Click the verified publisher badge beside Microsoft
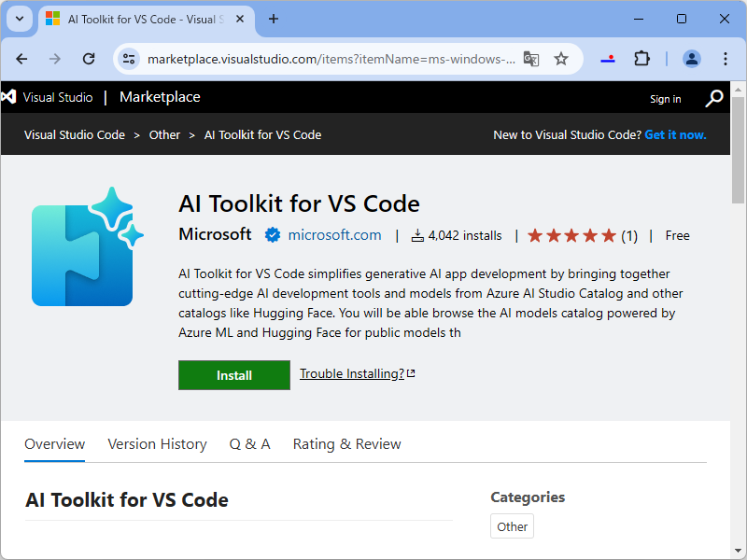The width and height of the screenshot is (747, 560). (272, 235)
